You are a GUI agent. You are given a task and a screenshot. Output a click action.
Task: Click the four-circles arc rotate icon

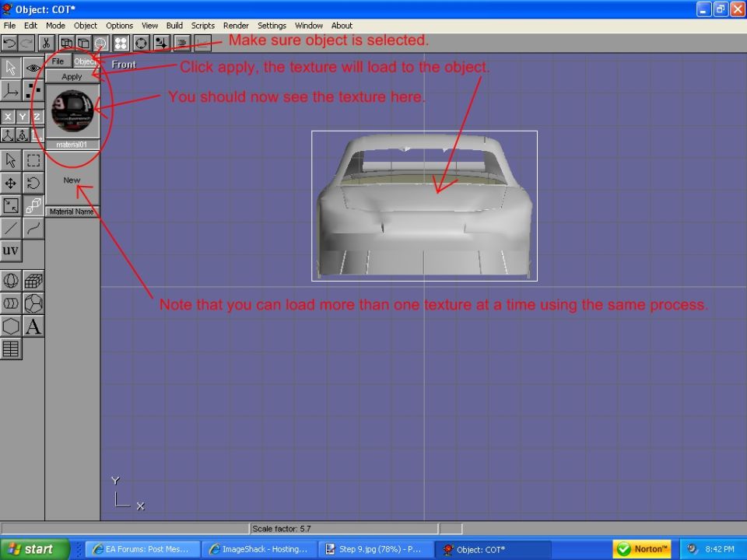(121, 44)
